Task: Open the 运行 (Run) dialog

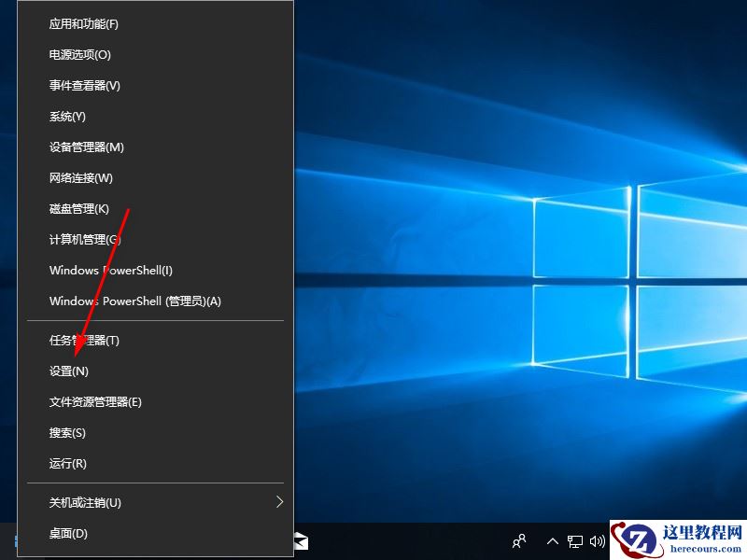Action: (65, 463)
